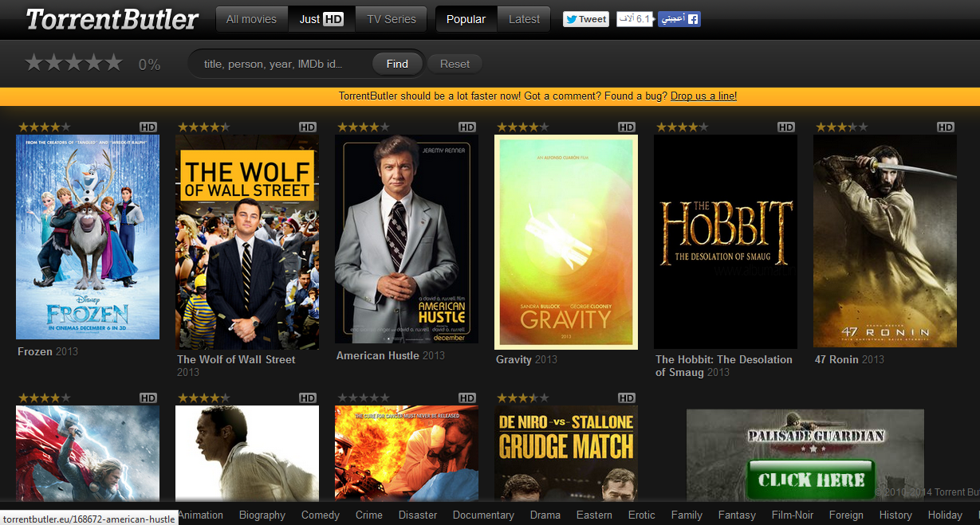Sort by Popular

point(466,19)
